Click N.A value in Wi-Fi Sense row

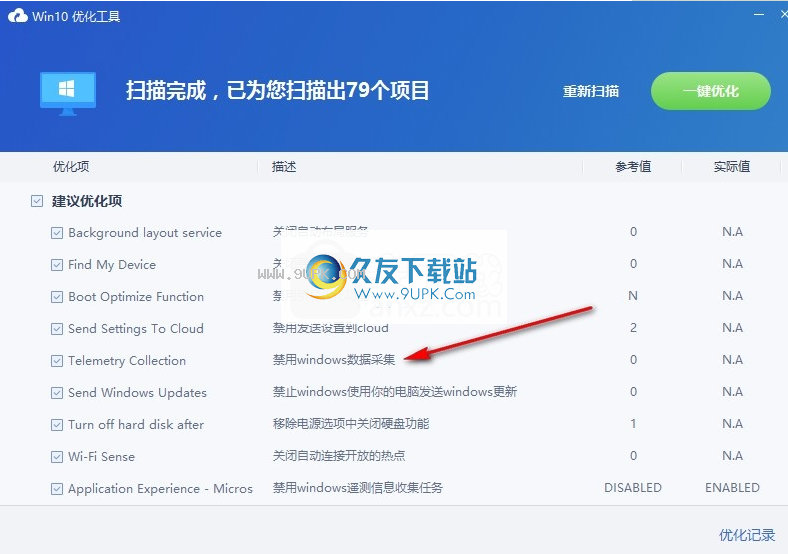coord(732,455)
